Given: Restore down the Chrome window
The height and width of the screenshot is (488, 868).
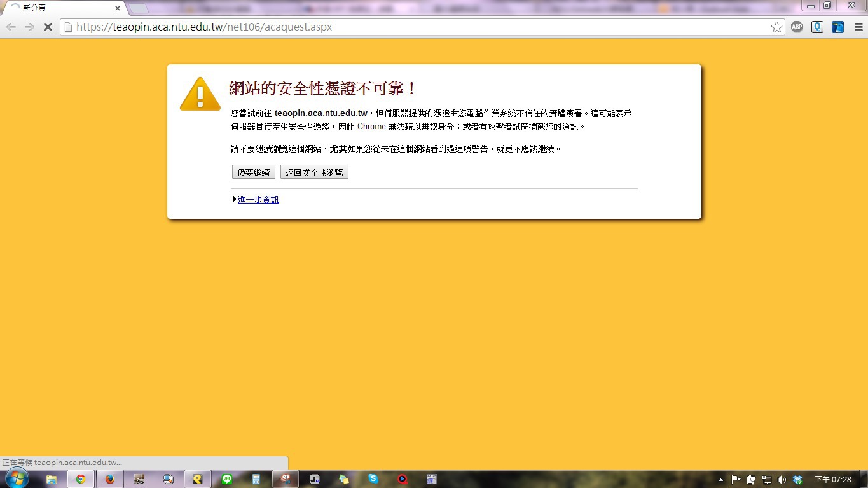Looking at the screenshot, I should pyautogui.click(x=827, y=6).
